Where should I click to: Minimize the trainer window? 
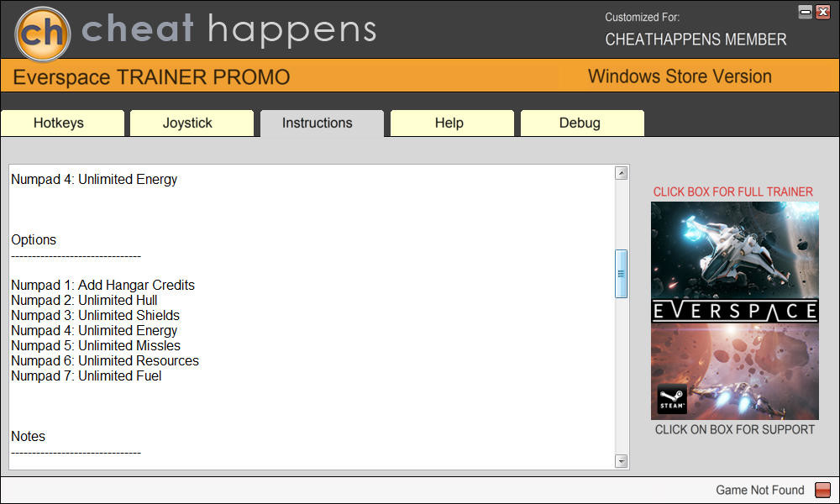pos(806,12)
